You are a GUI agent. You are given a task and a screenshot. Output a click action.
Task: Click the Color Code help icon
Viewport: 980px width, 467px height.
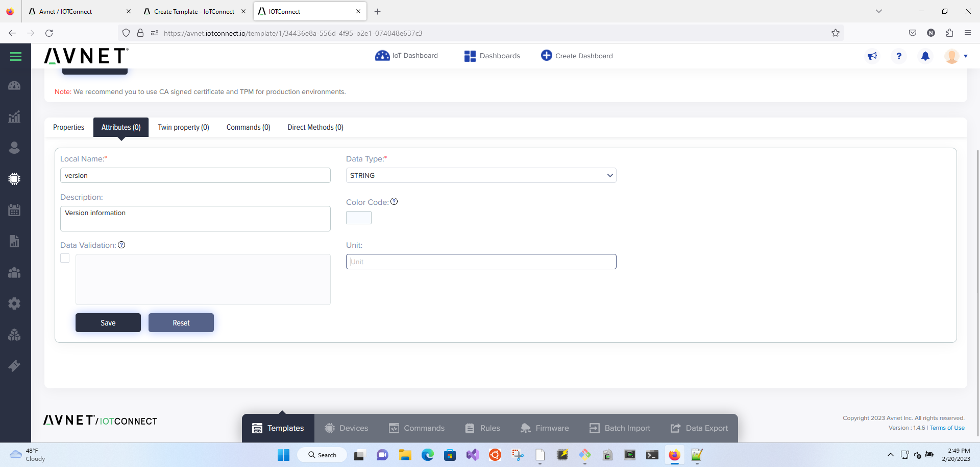pos(394,201)
